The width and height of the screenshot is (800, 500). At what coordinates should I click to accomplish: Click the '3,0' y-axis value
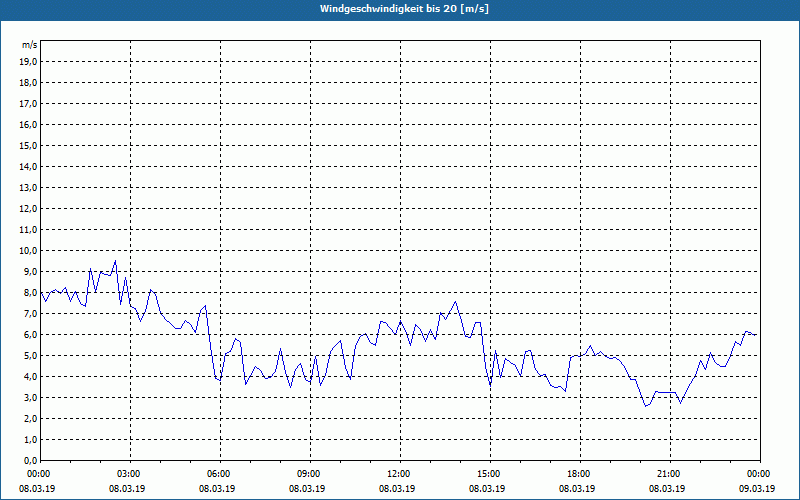coord(30,397)
